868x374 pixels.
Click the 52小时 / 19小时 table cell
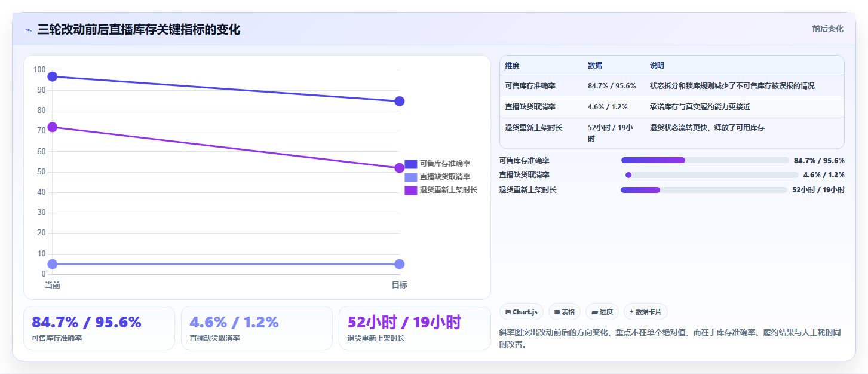pyautogui.click(x=611, y=133)
